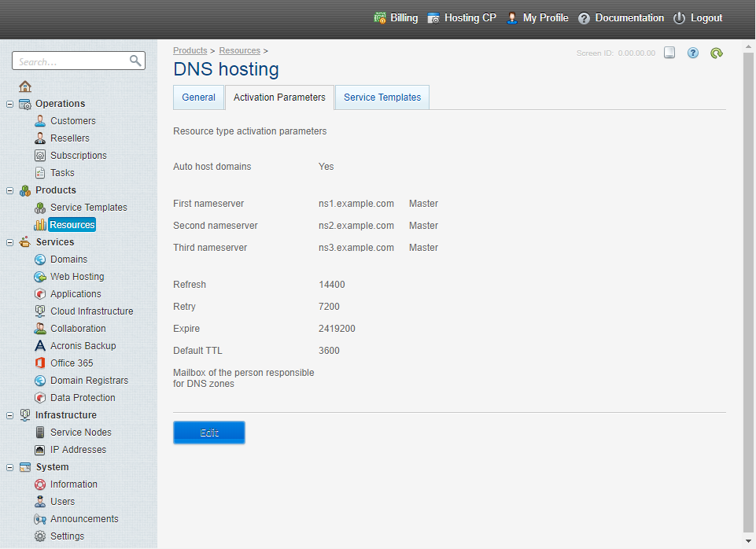Click the vertical scrollbar down arrow
Screen dimensions: 756x549
[749, 541]
